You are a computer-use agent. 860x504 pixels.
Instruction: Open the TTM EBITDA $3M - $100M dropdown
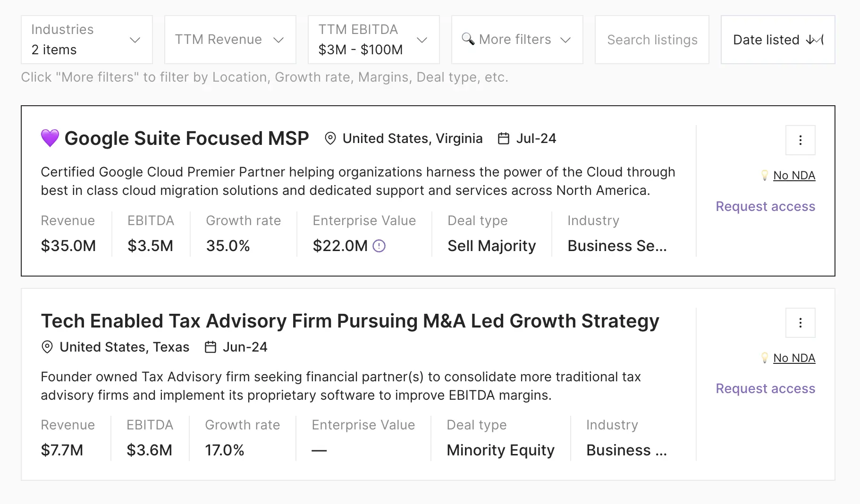tap(374, 40)
